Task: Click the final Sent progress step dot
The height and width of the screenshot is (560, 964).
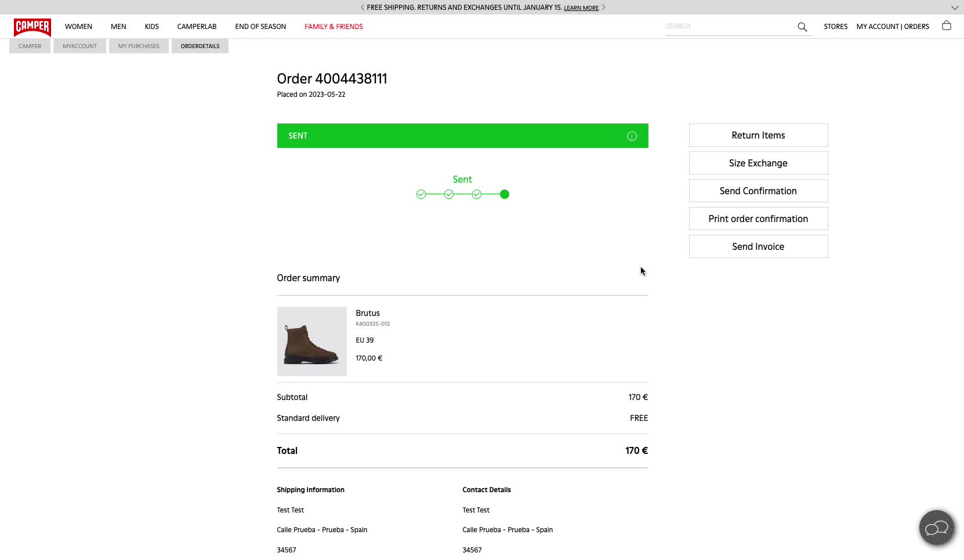Action: (505, 195)
